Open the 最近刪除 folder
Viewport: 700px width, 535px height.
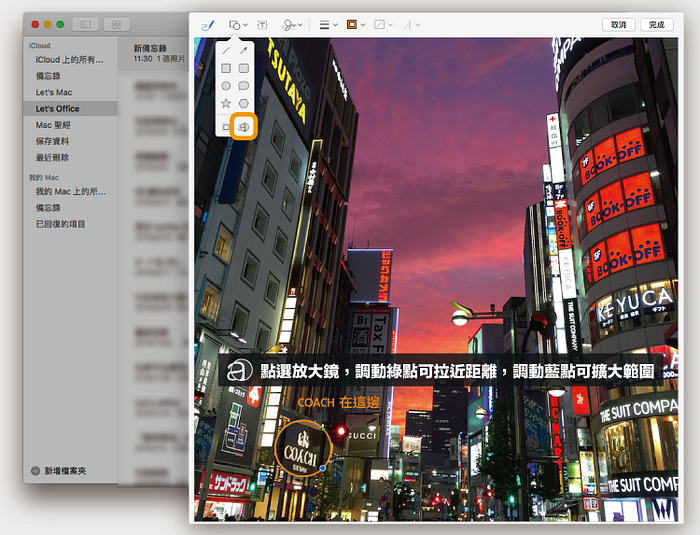[71, 158]
